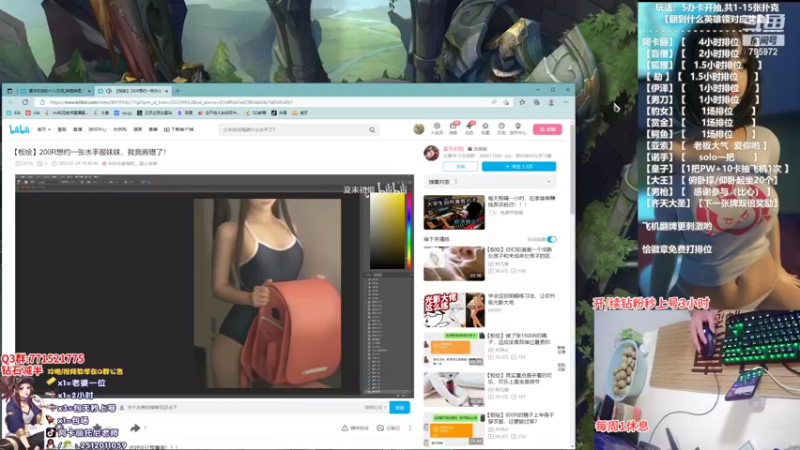Open browser collections icon

click(536, 103)
